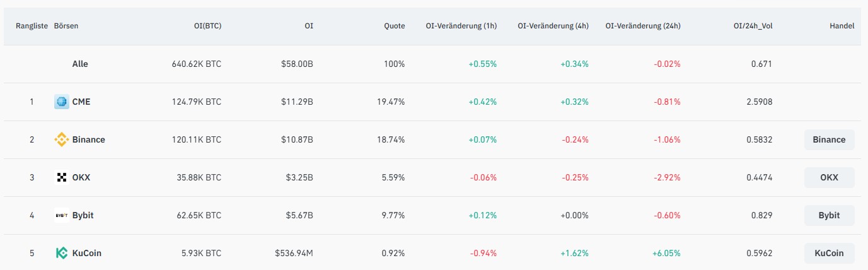Open the KuCoin exchange name link
This screenshot has height=270, width=868.
coord(86,253)
